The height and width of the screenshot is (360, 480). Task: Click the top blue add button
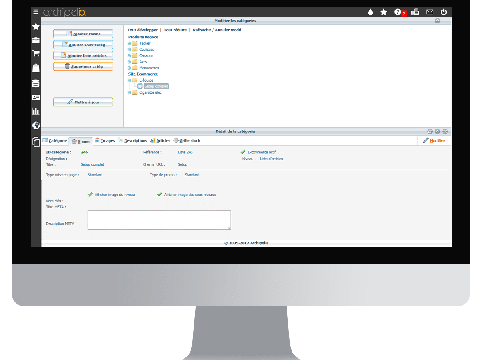click(x=83, y=34)
